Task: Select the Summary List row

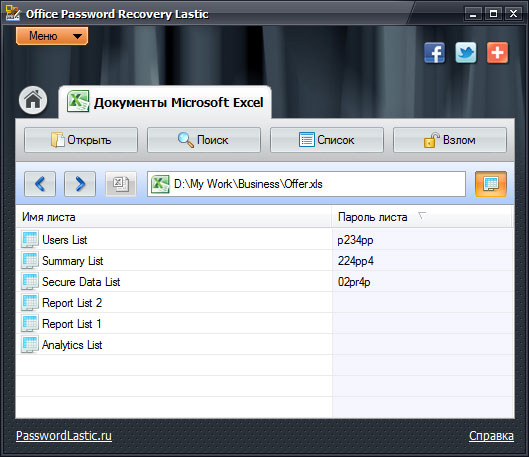Action: pyautogui.click(x=265, y=260)
